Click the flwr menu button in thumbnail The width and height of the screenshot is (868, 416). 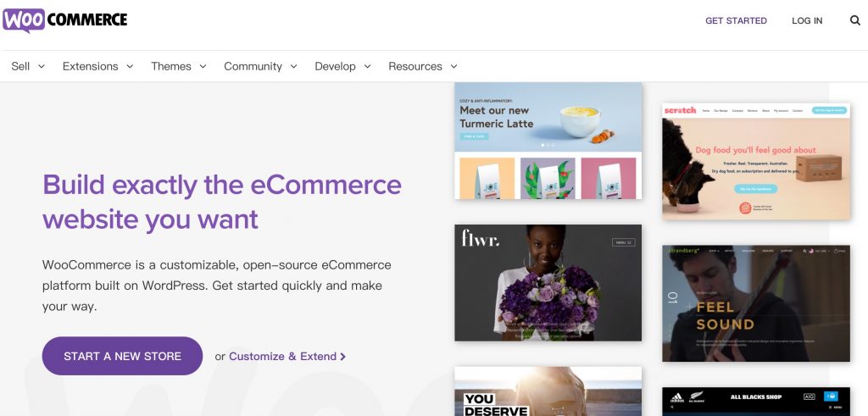click(x=623, y=242)
